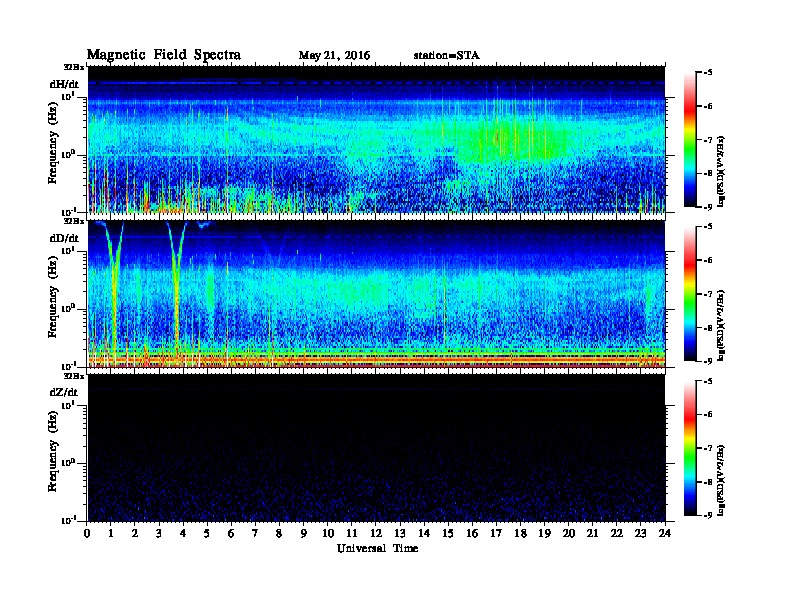The image size is (792, 612).
Task: Click hour tick label "22" on time axis
Action: [x=617, y=534]
